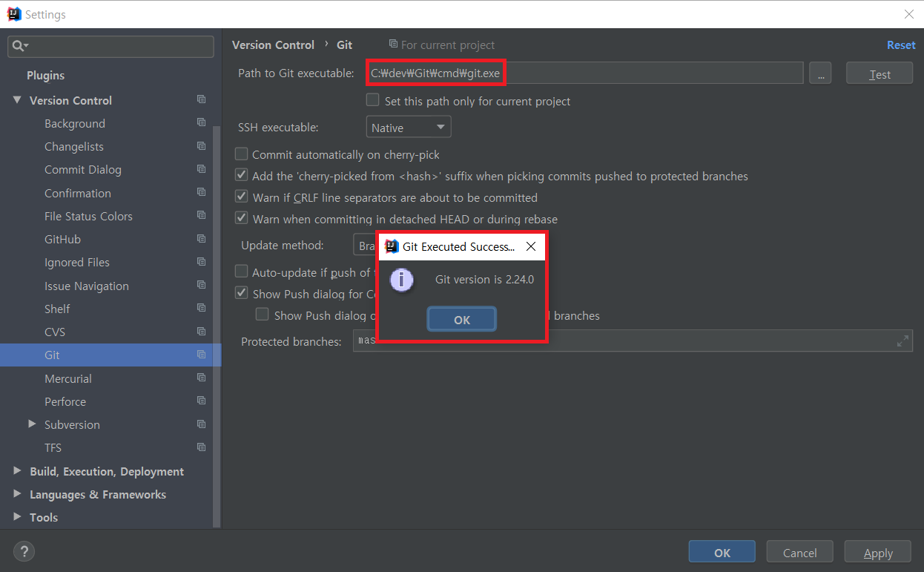This screenshot has height=572, width=924.
Task: Click project-level icon next to Shelf
Action: tap(201, 308)
